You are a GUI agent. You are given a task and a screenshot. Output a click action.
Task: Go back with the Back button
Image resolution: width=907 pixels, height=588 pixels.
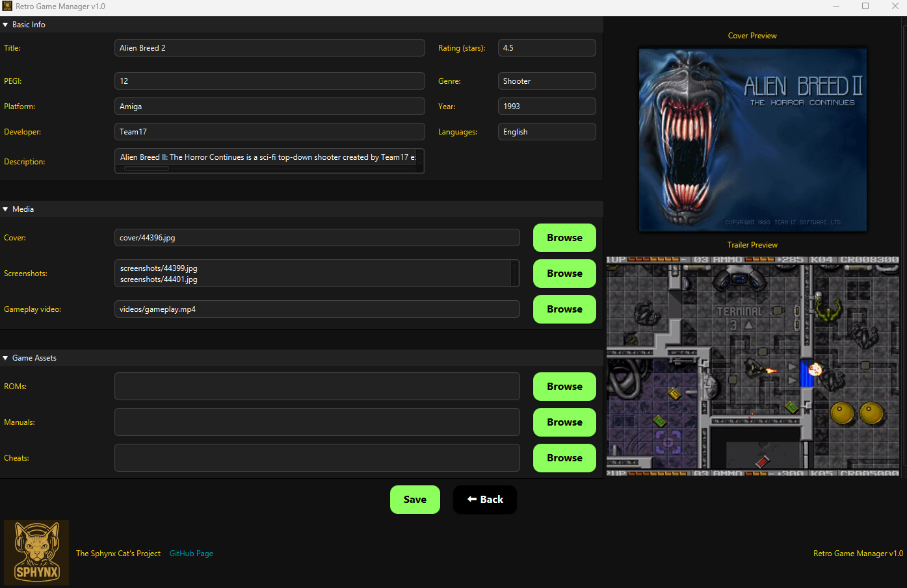(x=485, y=500)
